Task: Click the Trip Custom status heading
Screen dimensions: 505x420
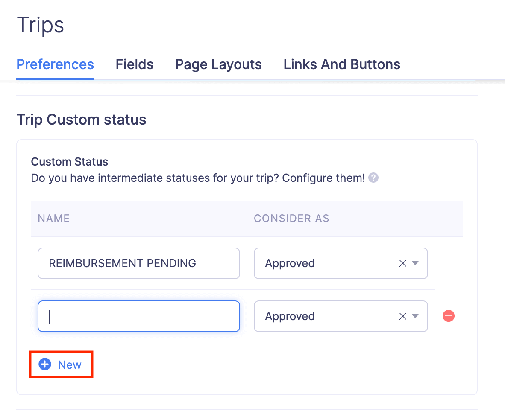Action: [81, 120]
